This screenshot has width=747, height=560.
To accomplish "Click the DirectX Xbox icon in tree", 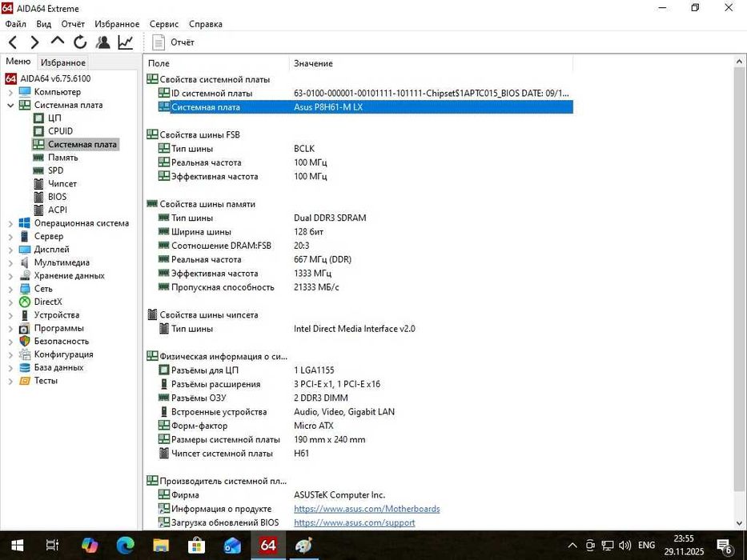I will point(25,302).
